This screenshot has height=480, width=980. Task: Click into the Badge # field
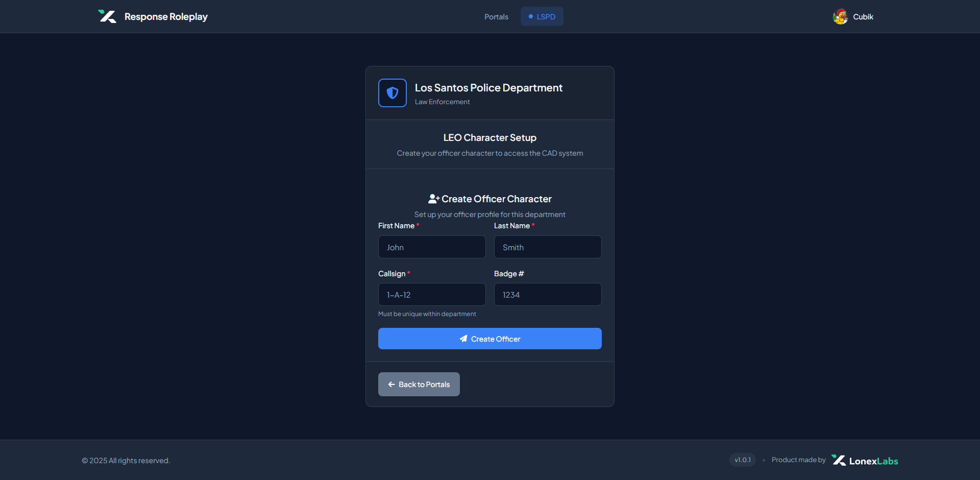tap(548, 295)
